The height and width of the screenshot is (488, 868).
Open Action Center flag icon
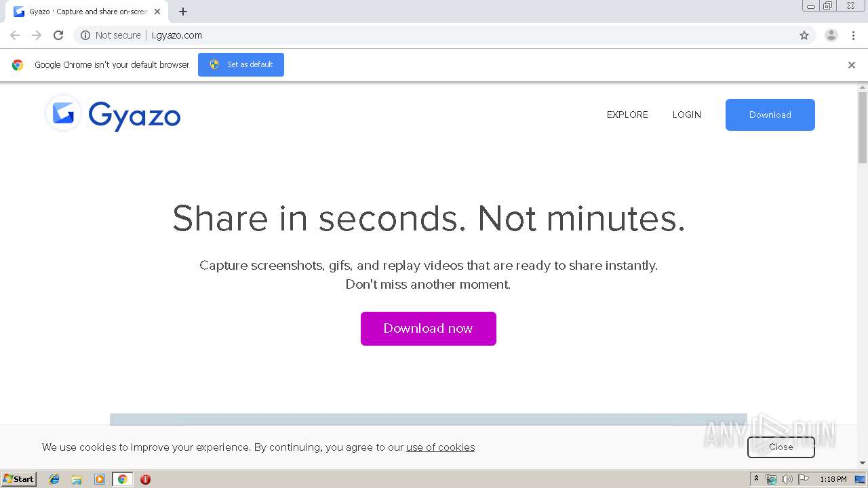[x=802, y=479]
